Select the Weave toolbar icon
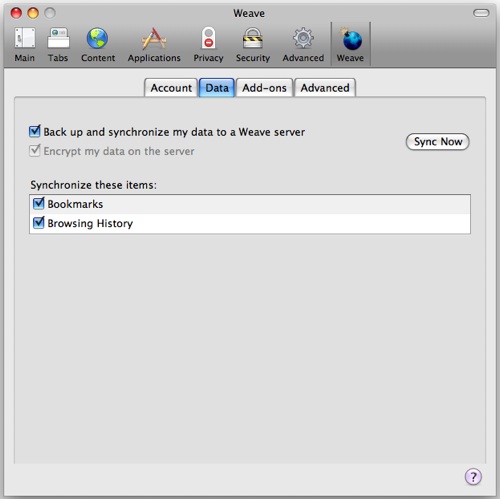Viewport: 500px width, 499px height. pos(350,44)
